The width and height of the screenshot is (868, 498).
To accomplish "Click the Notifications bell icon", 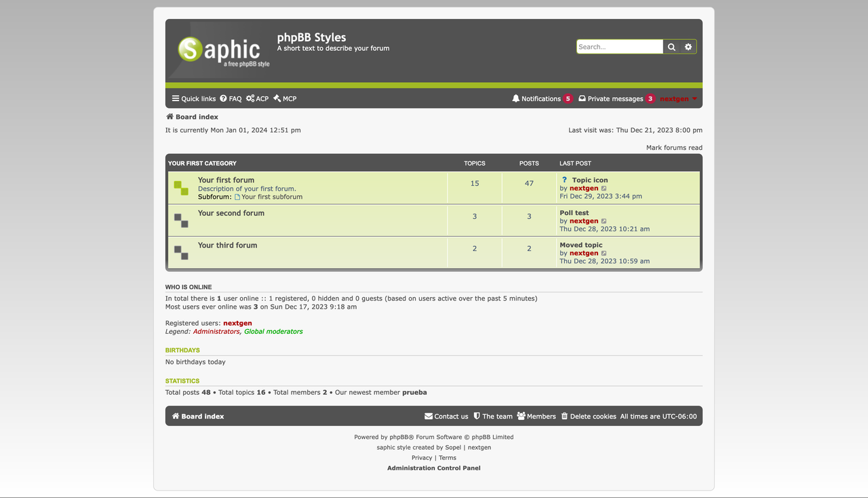I will point(516,98).
